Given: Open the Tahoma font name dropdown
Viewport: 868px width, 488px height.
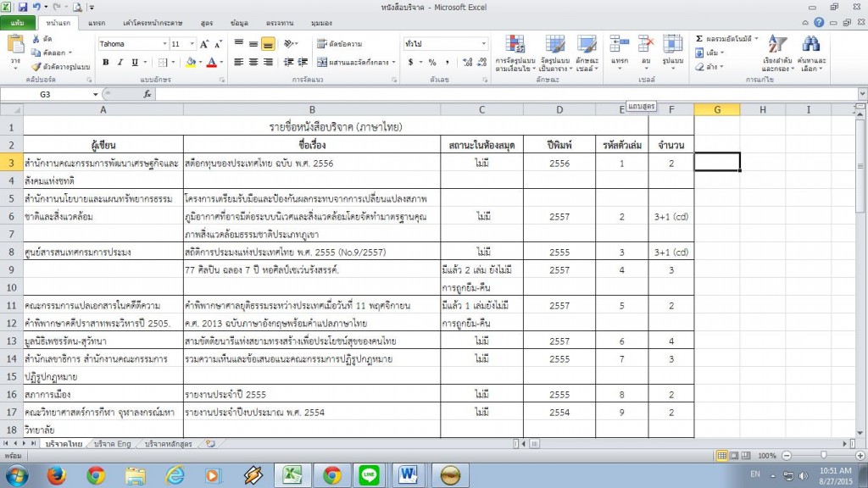Looking at the screenshot, I should tap(164, 44).
